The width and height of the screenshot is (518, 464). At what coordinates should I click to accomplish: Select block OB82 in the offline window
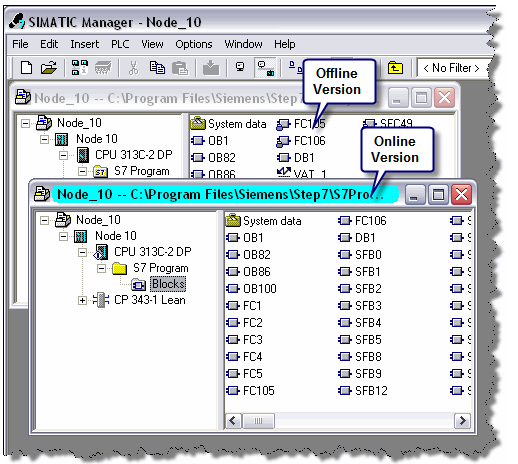pyautogui.click(x=214, y=157)
